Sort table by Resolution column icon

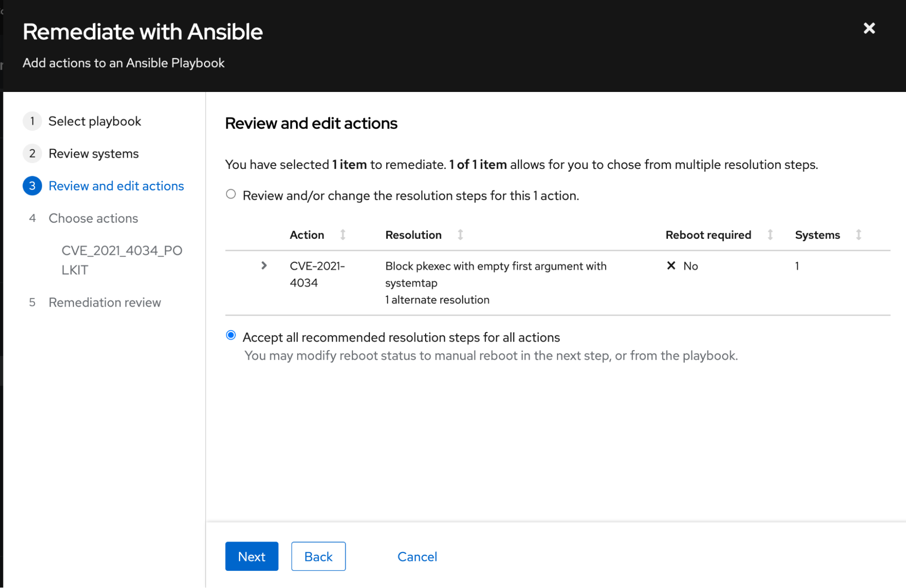click(x=460, y=235)
